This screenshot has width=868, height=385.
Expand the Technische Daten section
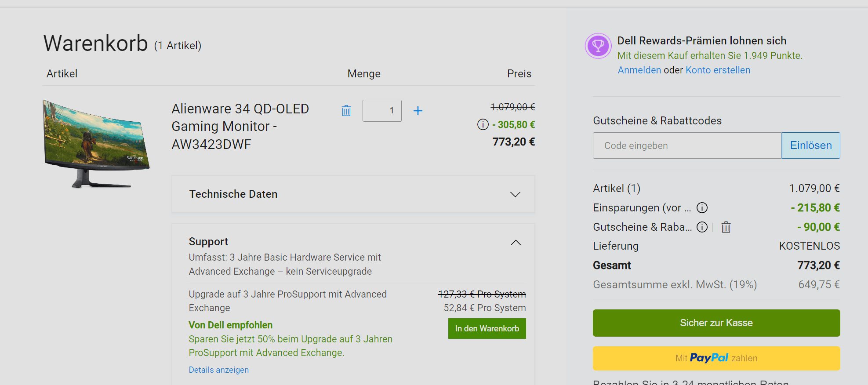[x=353, y=194]
